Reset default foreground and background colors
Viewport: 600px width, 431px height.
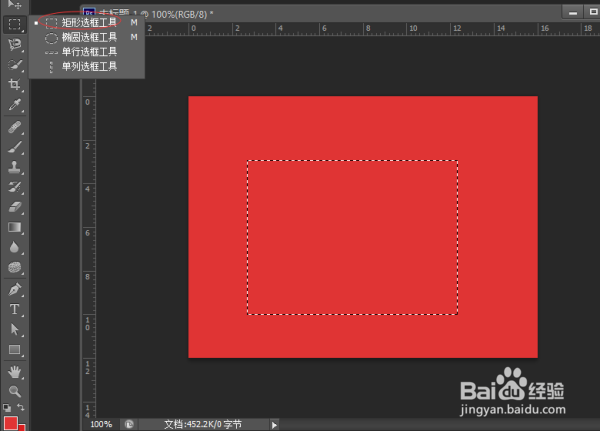click(x=7, y=408)
